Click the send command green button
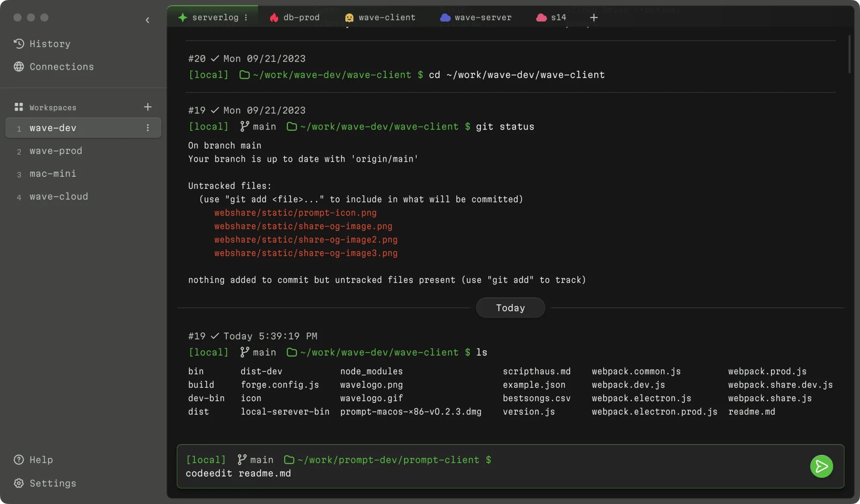The width and height of the screenshot is (860, 504). tap(822, 466)
